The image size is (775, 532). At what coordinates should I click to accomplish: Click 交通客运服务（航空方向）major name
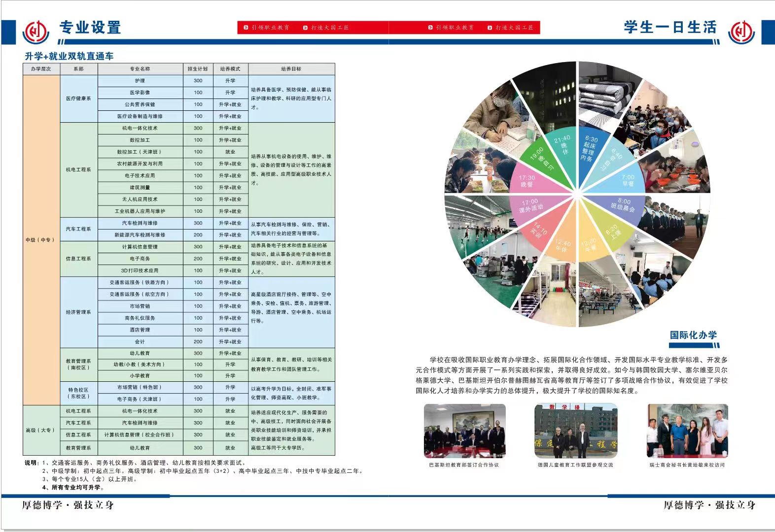click(x=140, y=294)
